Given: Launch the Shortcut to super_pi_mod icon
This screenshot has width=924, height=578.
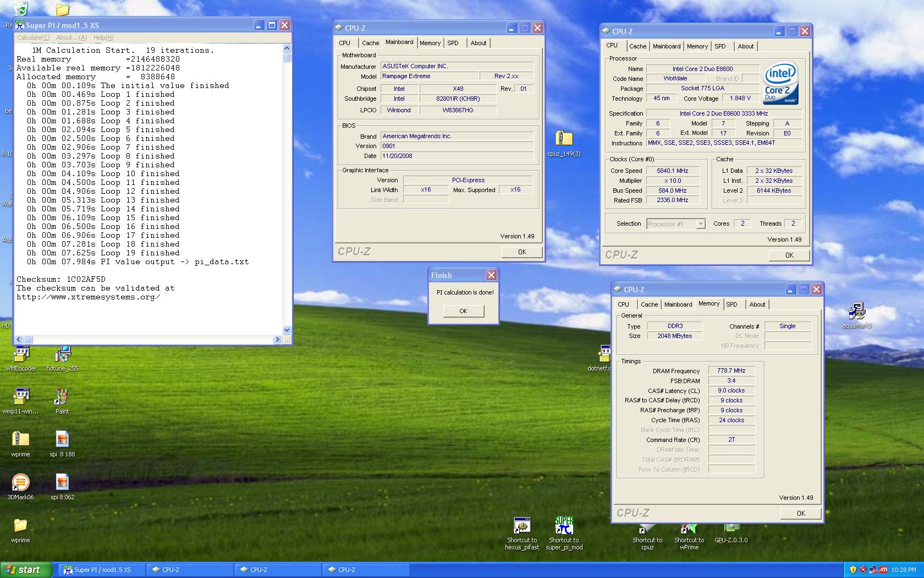Looking at the screenshot, I should point(564,533).
